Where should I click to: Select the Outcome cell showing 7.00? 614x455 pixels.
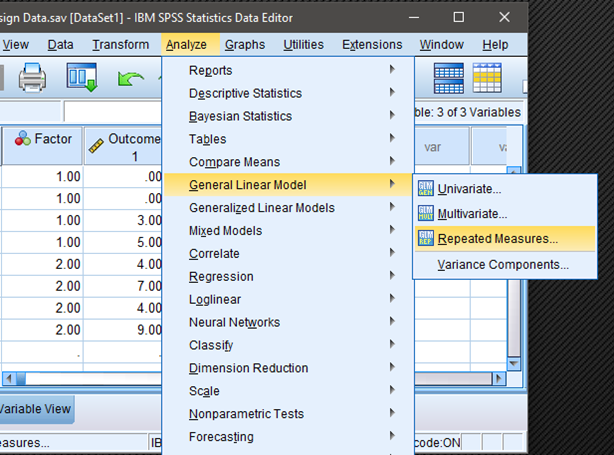point(123,286)
